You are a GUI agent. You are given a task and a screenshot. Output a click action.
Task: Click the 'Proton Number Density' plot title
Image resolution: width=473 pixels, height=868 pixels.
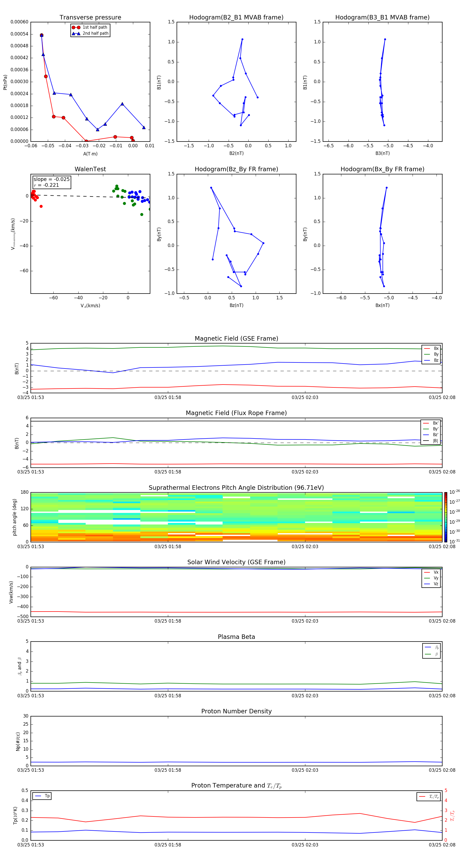coord(236,711)
